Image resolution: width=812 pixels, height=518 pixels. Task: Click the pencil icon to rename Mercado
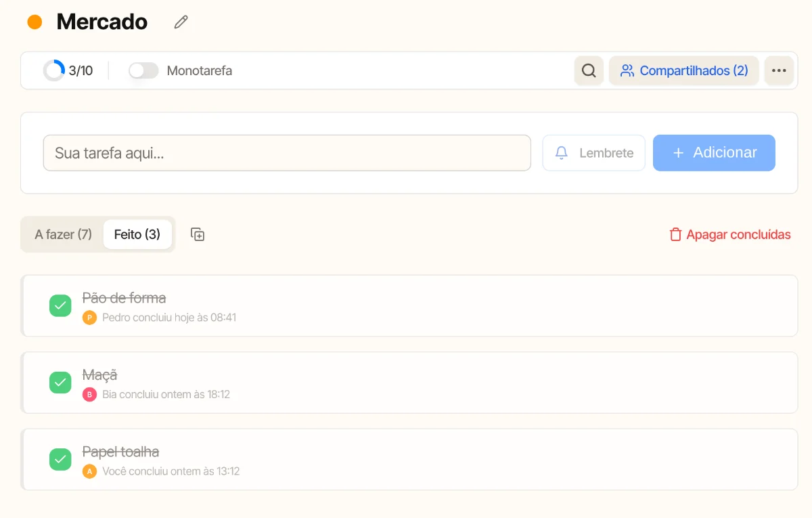[181, 22]
